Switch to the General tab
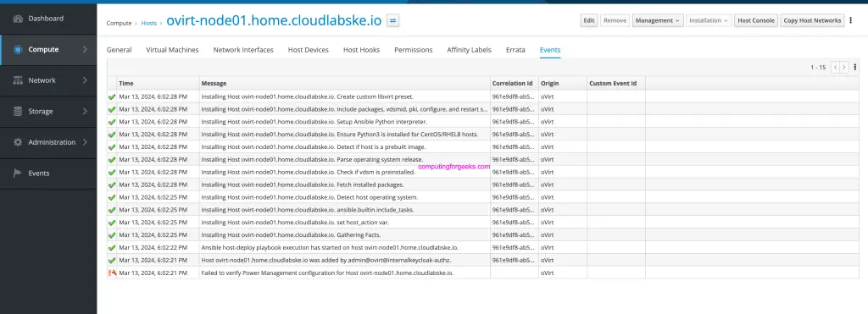 click(119, 50)
